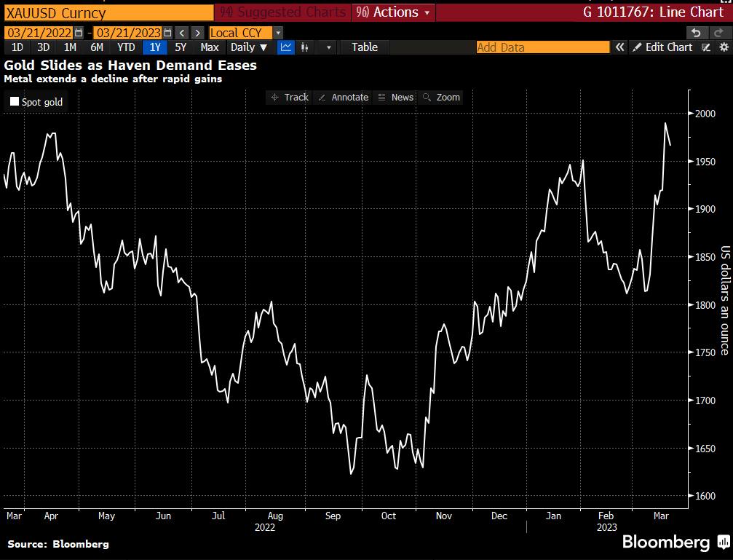Open chart type options dropdown arrow

[x=328, y=47]
